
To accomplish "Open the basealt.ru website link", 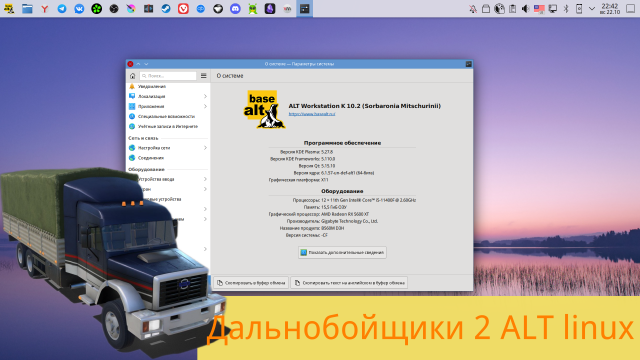I will tap(312, 114).
